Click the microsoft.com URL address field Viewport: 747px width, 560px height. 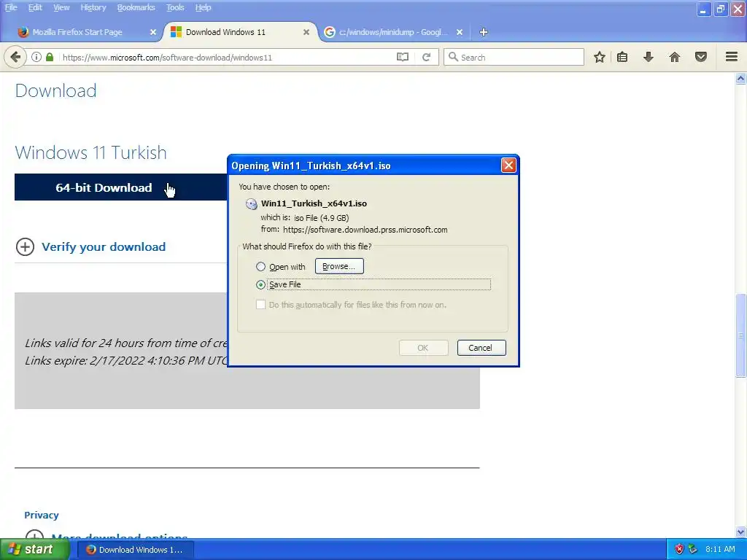225,57
